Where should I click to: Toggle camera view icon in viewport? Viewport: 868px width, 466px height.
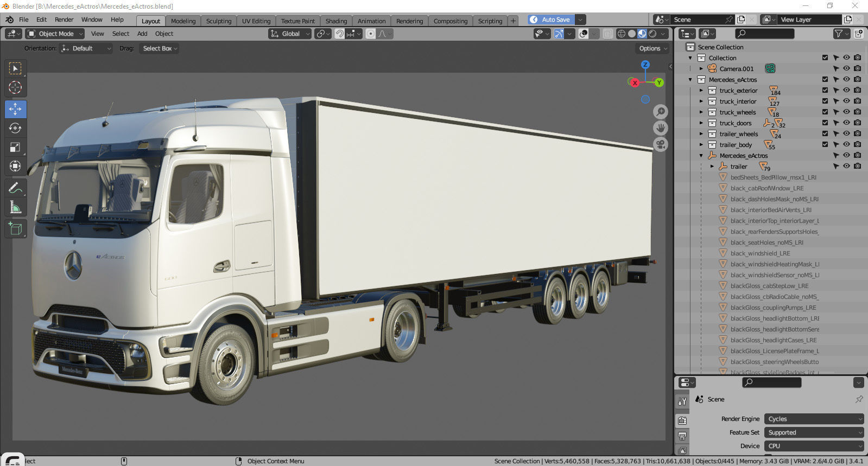660,145
